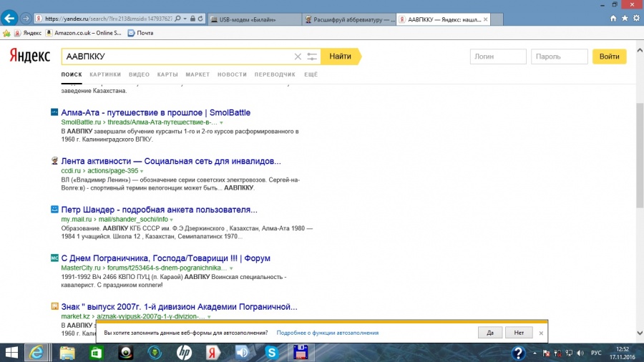The width and height of the screenshot is (644, 362).
Task: Open HP app from taskbar
Action: (x=184, y=353)
